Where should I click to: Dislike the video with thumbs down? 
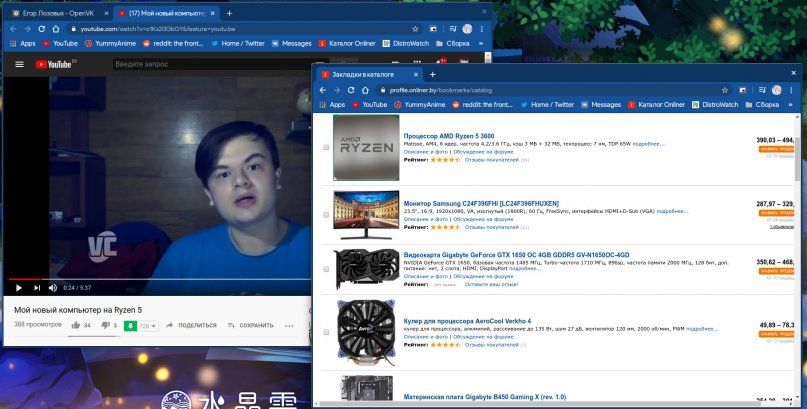[103, 325]
